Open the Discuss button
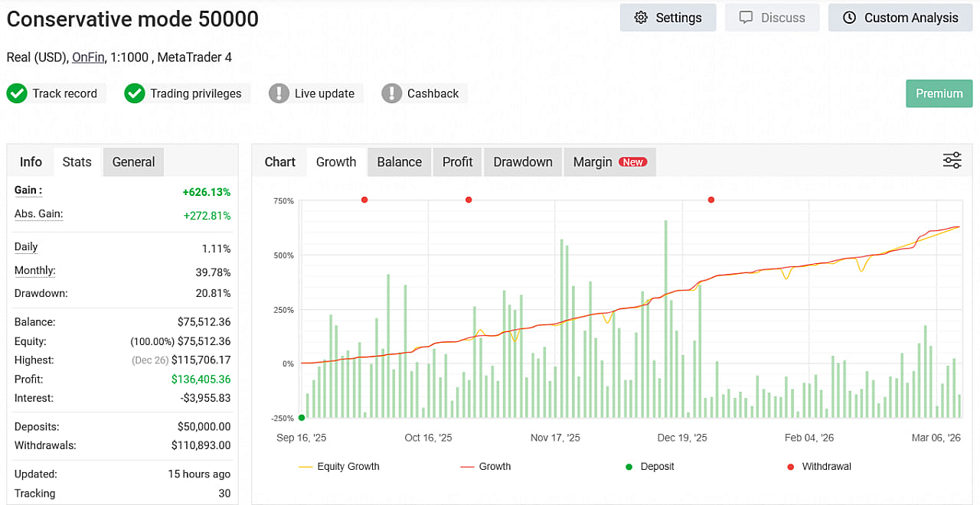 coord(772,18)
